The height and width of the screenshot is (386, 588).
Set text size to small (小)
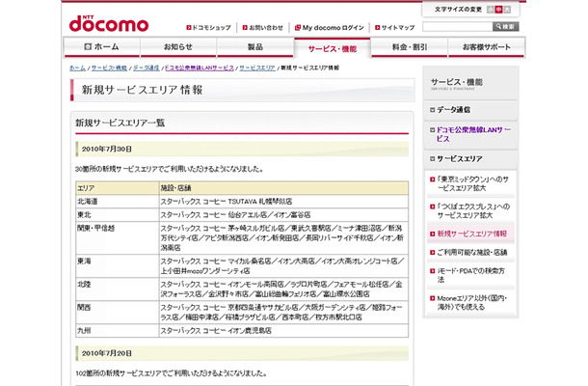pyautogui.click(x=490, y=10)
